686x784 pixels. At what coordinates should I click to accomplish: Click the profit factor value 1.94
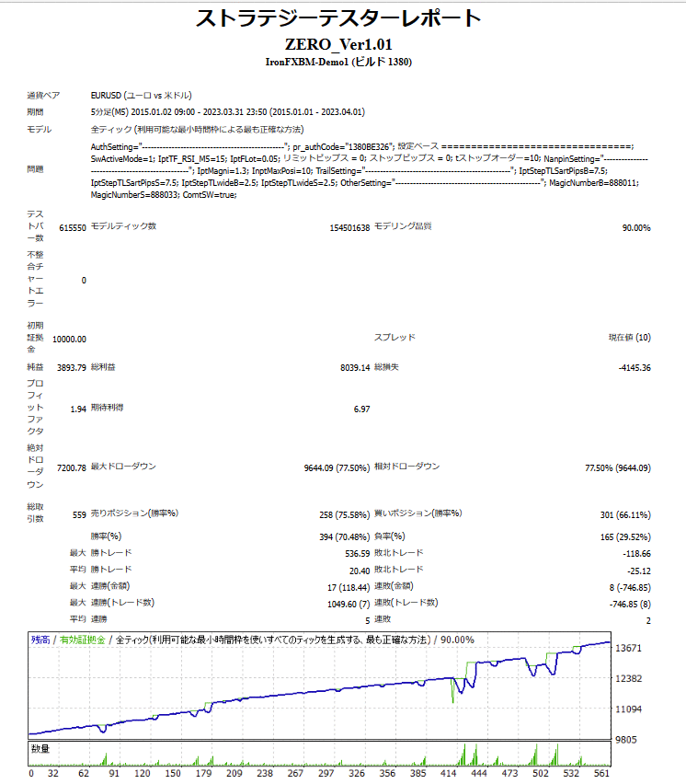pyautogui.click(x=78, y=409)
